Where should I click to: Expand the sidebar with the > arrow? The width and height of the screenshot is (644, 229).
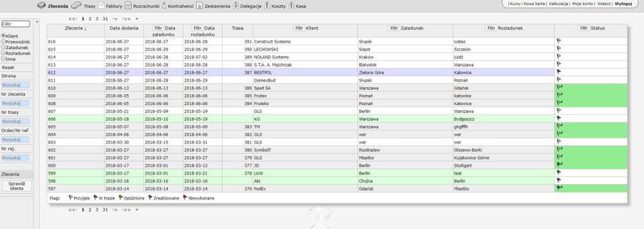37,22
